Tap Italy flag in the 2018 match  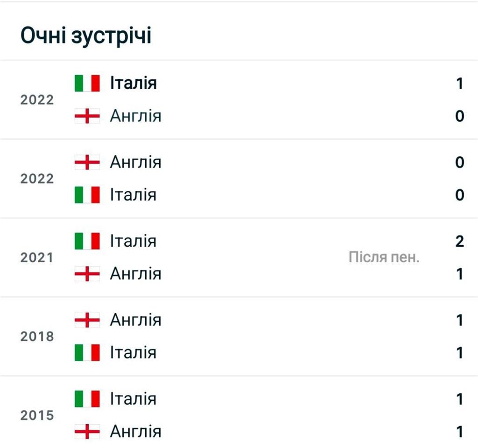coord(87,352)
